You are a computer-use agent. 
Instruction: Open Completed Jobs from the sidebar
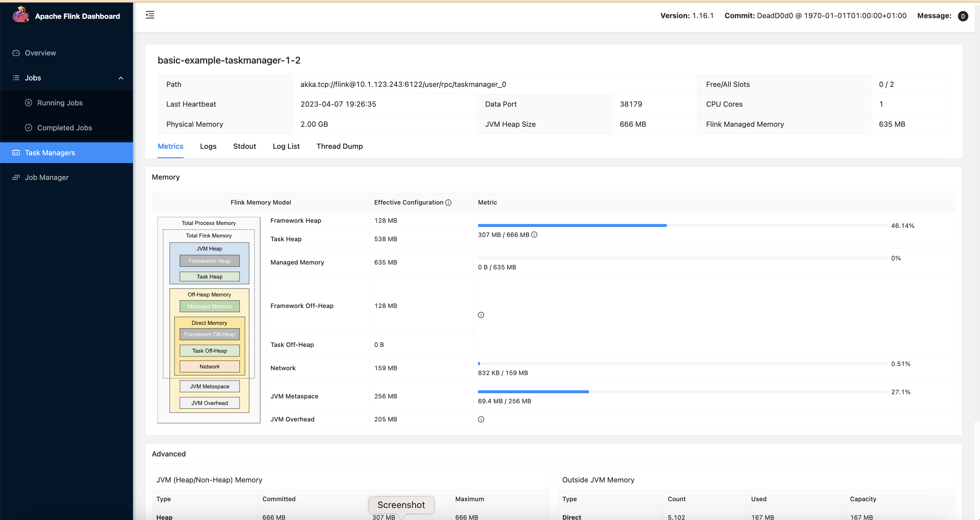(x=65, y=128)
